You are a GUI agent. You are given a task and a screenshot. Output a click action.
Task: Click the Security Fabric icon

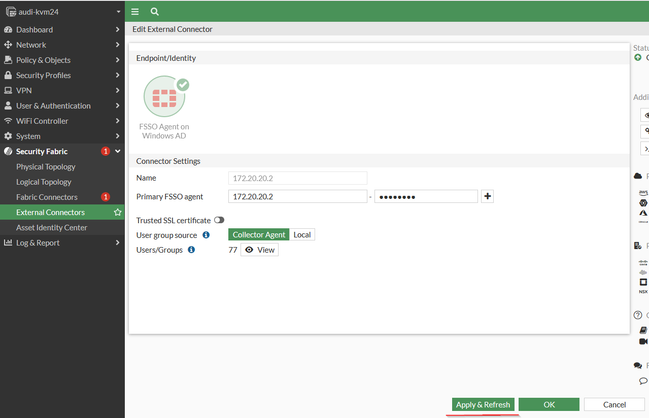(8, 151)
